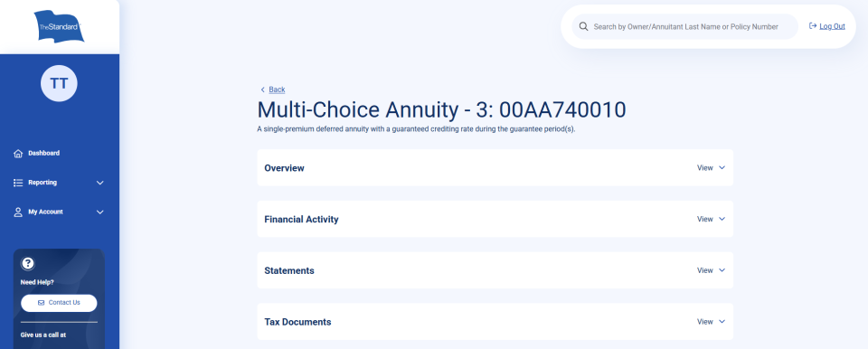
Task: Click the Financial Activity section title
Action: point(301,220)
